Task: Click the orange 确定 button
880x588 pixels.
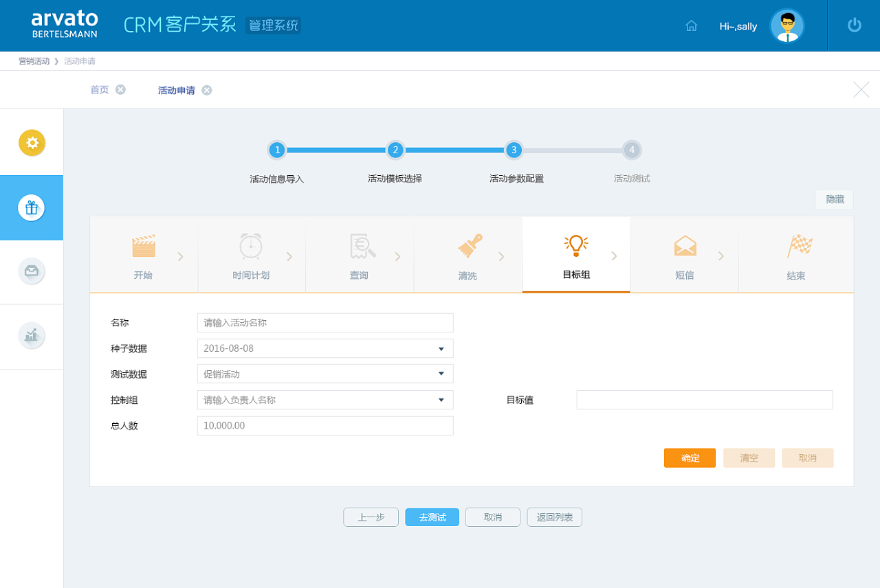Action: 690,457
